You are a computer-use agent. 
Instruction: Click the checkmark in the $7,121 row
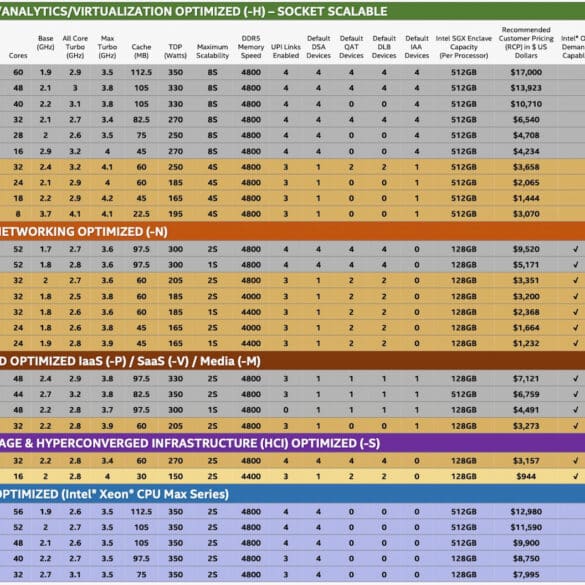[576, 378]
